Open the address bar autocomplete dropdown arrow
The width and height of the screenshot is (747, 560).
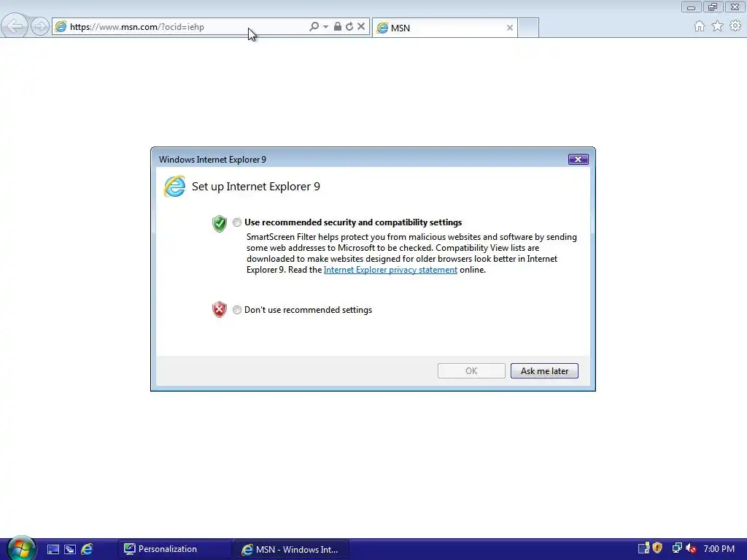tap(326, 27)
